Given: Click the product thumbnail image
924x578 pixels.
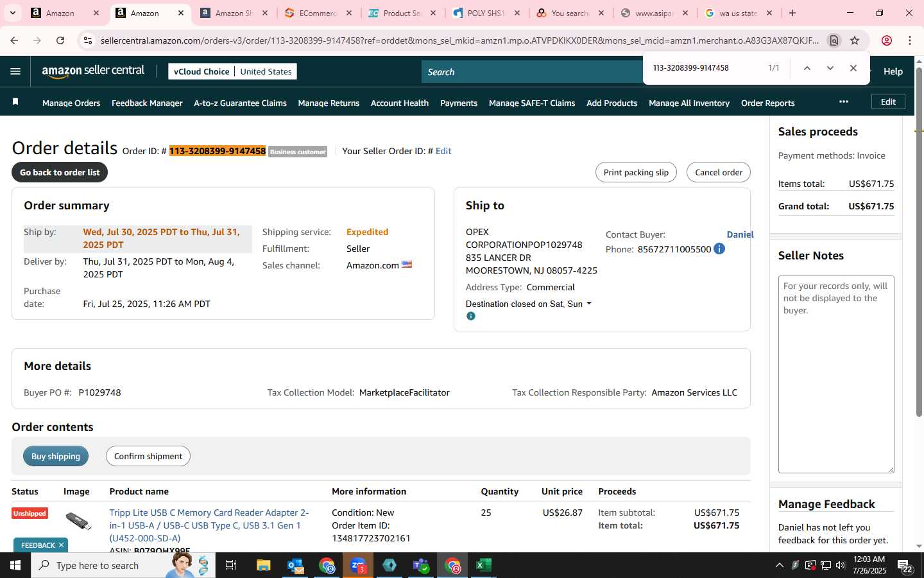Looking at the screenshot, I should click(78, 521).
